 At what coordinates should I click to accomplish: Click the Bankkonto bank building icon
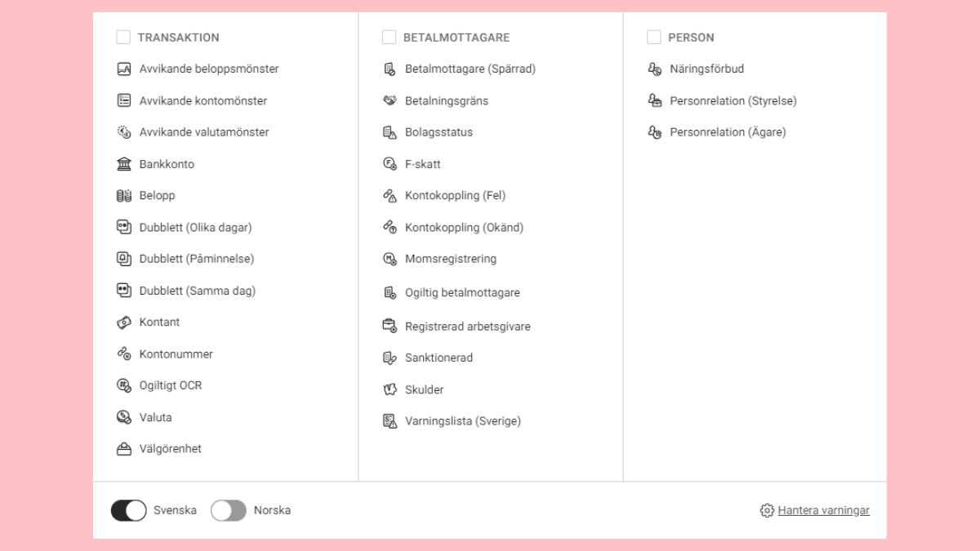click(x=124, y=164)
